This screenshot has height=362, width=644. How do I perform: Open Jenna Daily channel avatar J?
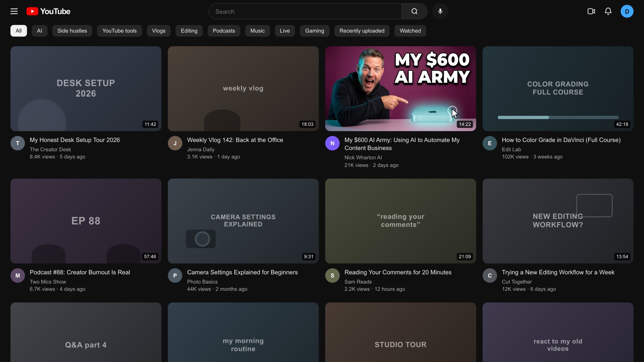(175, 143)
